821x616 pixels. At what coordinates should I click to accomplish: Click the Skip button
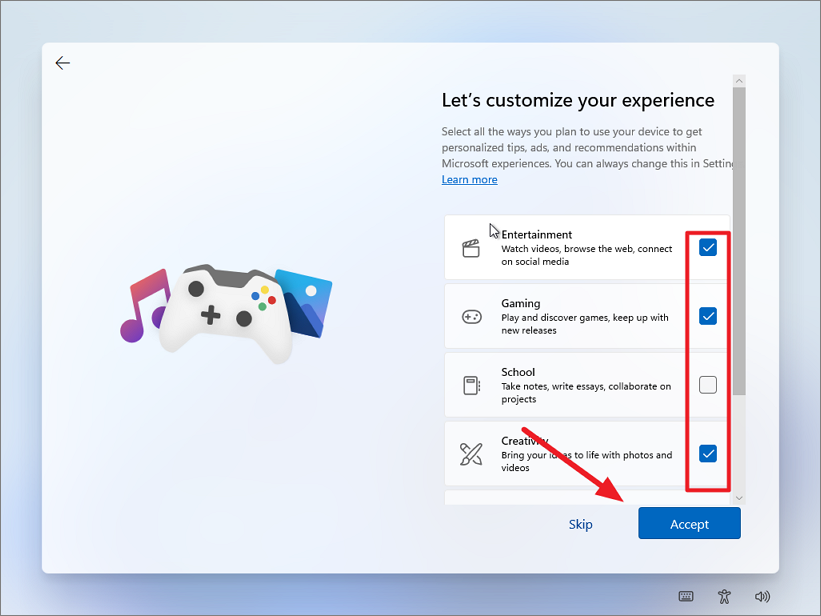[x=581, y=524]
